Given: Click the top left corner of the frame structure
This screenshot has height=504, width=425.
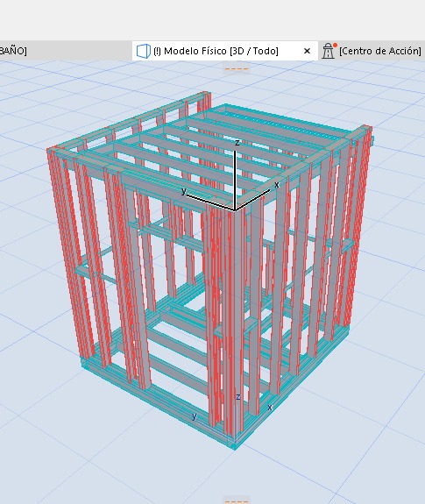Looking at the screenshot, I should tap(52, 151).
